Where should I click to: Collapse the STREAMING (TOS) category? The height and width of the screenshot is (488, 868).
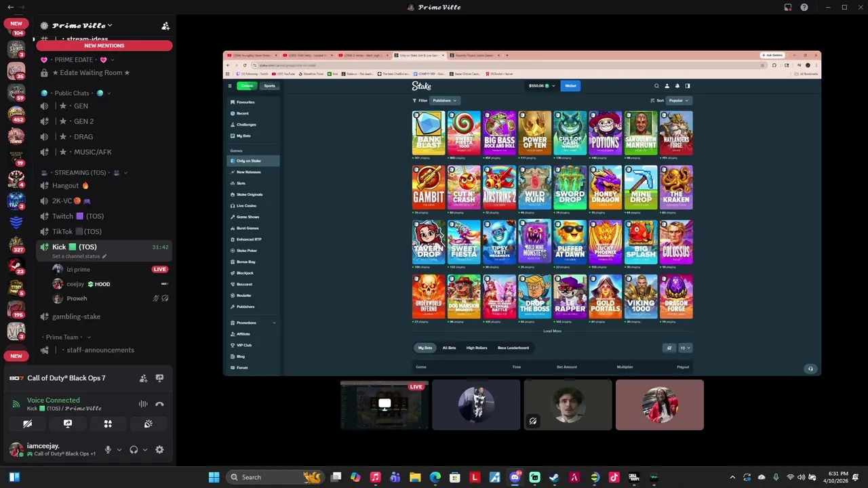coord(83,173)
